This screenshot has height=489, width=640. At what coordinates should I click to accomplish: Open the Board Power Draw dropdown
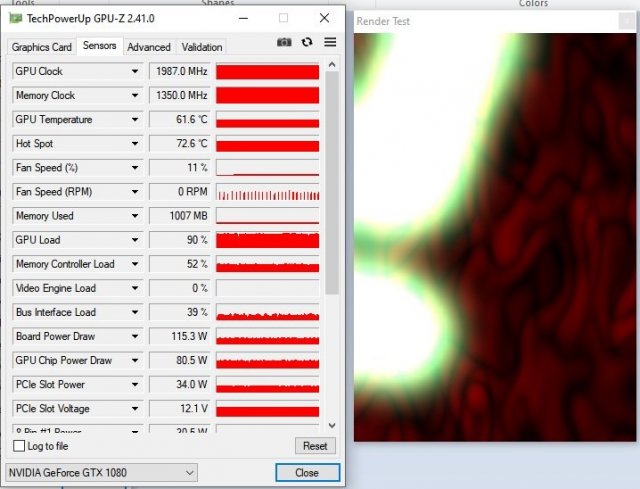[x=135, y=337]
